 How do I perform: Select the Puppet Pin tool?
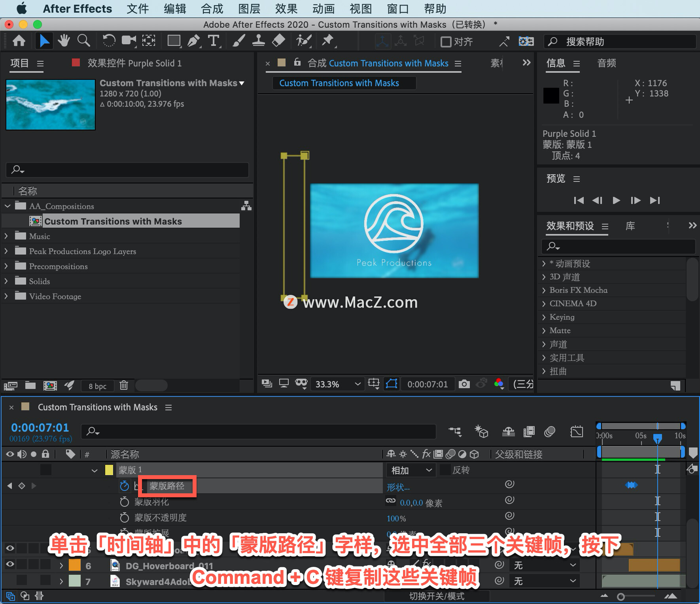click(x=328, y=41)
